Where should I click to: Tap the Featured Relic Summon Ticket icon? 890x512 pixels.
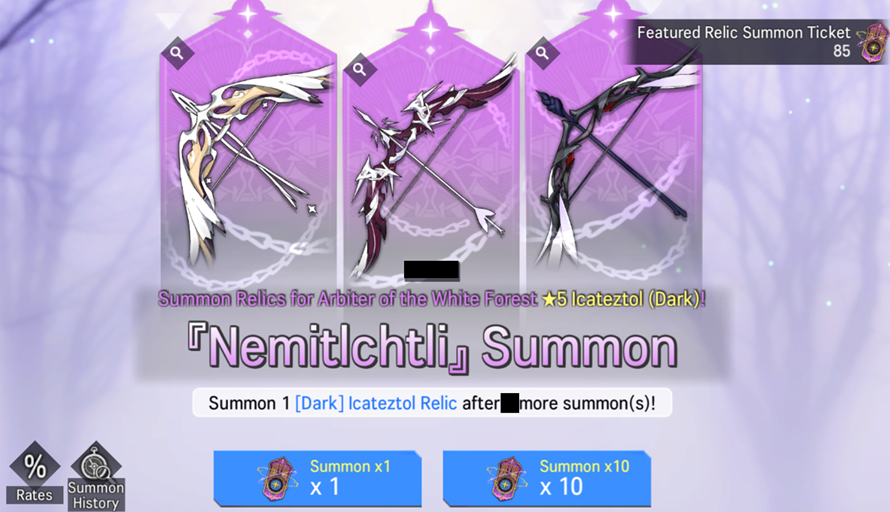(x=872, y=42)
